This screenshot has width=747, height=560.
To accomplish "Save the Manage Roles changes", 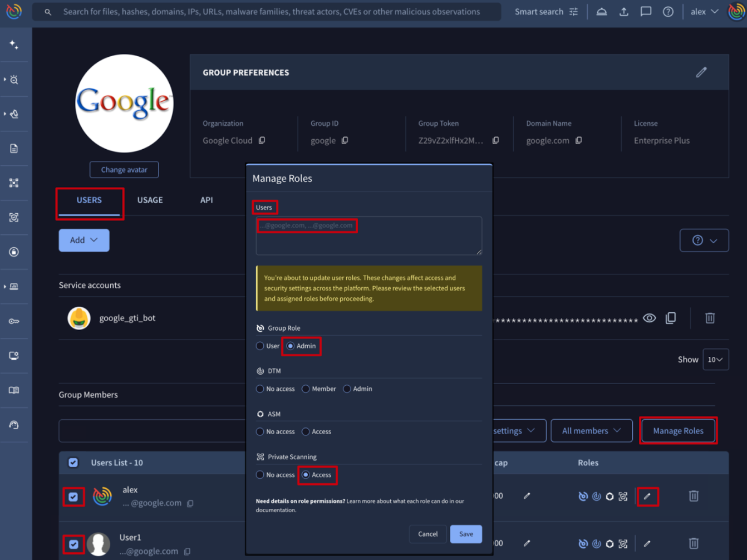I will 466,534.
